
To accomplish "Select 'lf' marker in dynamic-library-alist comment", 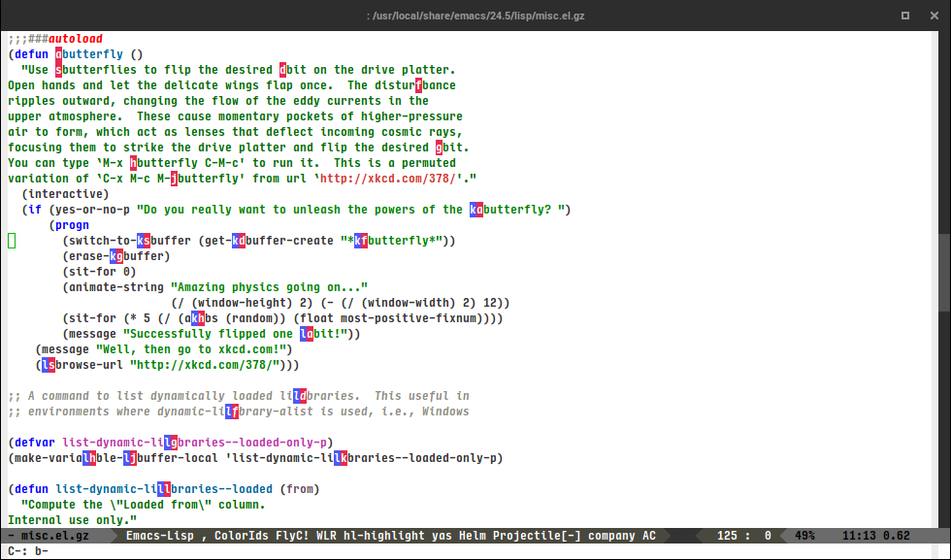I will click(232, 412).
